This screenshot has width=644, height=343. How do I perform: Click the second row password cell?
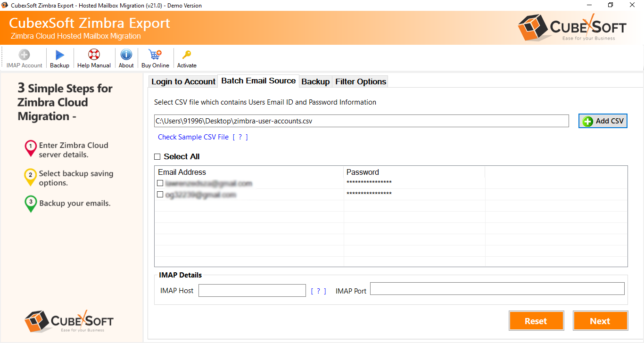point(414,195)
